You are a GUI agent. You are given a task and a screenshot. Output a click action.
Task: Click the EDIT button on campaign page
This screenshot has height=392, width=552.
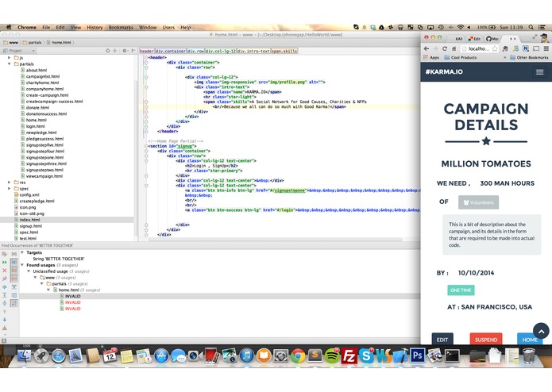(442, 339)
